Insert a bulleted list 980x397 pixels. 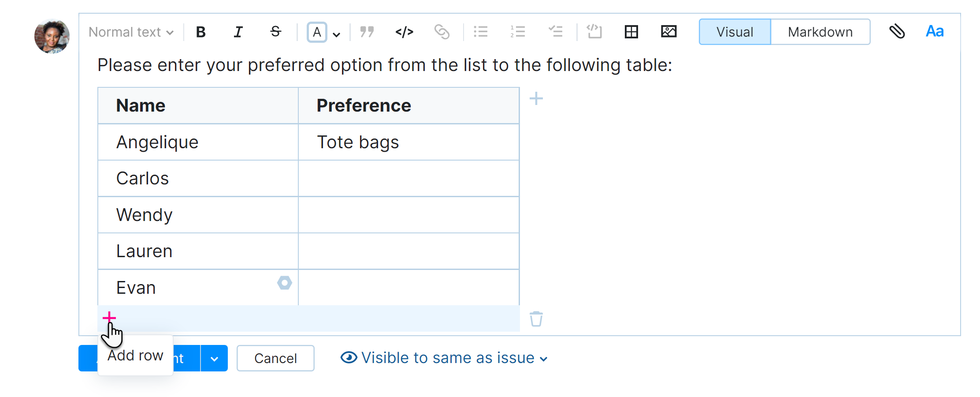(480, 31)
